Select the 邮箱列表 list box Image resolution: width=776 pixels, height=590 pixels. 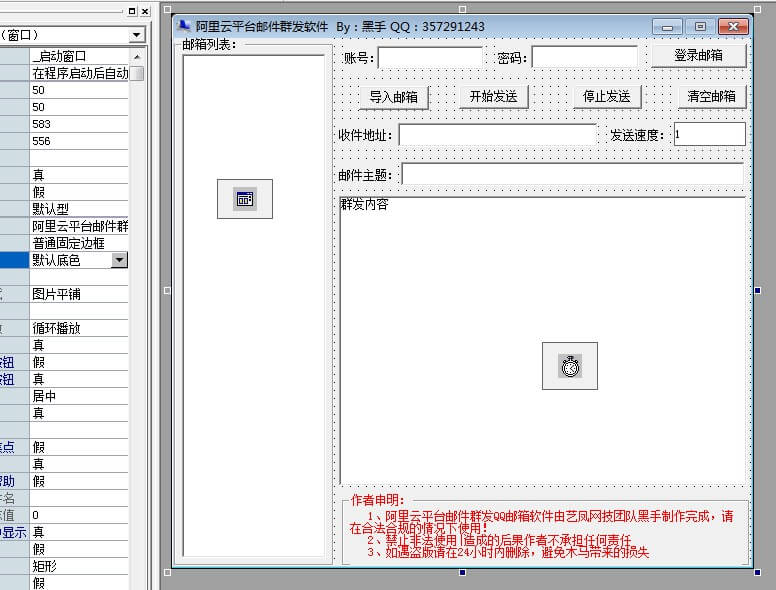[254, 306]
